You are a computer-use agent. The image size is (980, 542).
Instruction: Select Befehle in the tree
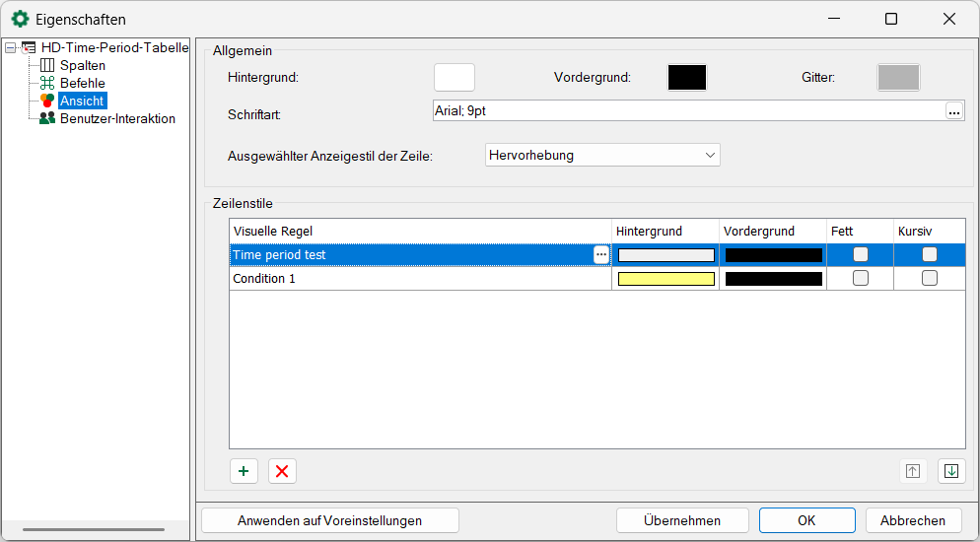click(x=83, y=83)
